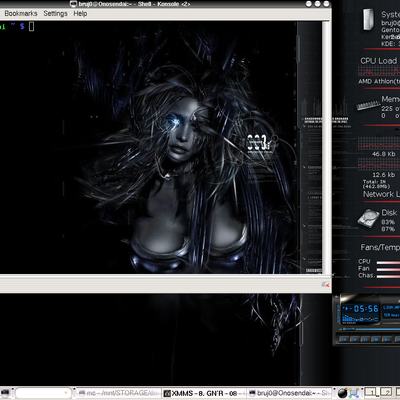Click the XMMS previous track button
Screen dimensions: 400x400
coord(344,339)
